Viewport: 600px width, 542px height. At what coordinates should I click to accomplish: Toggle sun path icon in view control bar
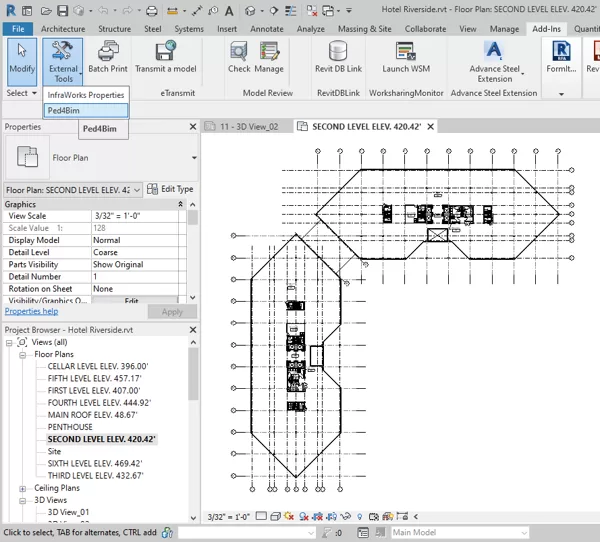(289, 517)
